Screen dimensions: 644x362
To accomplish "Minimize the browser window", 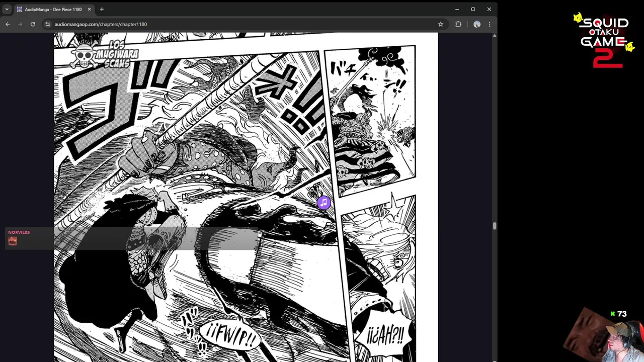I will click(x=457, y=9).
